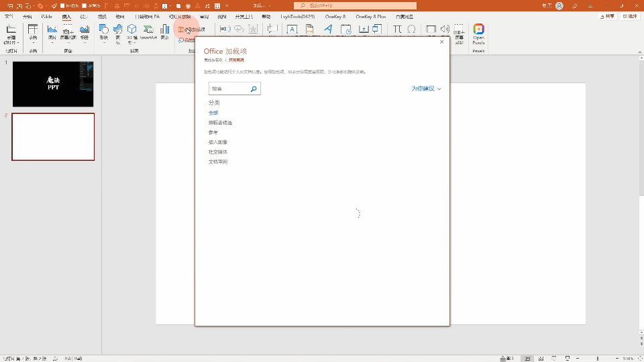Click the Action star icon
Viewport: 644px width, 362px height.
254,29
